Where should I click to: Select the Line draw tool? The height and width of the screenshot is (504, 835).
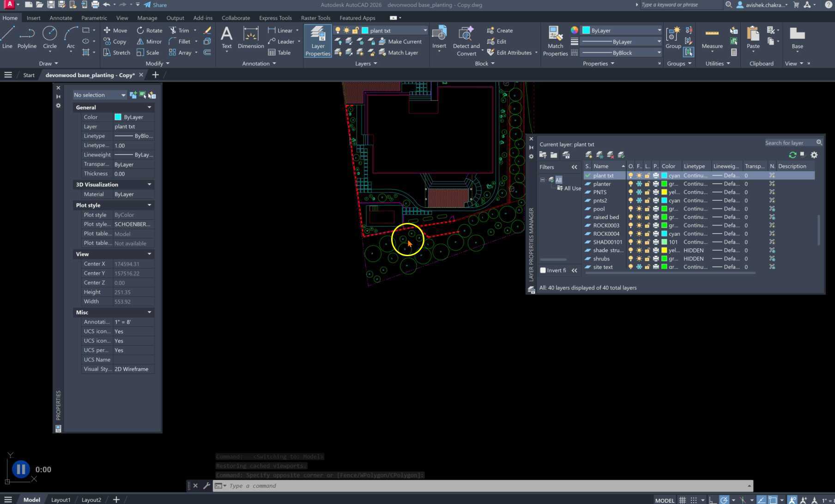7,37
